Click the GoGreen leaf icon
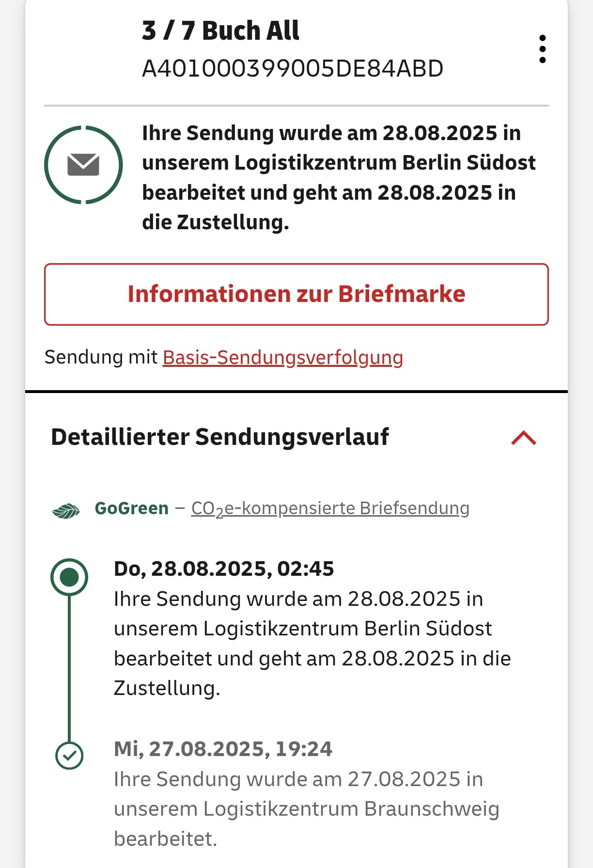 pos(66,511)
